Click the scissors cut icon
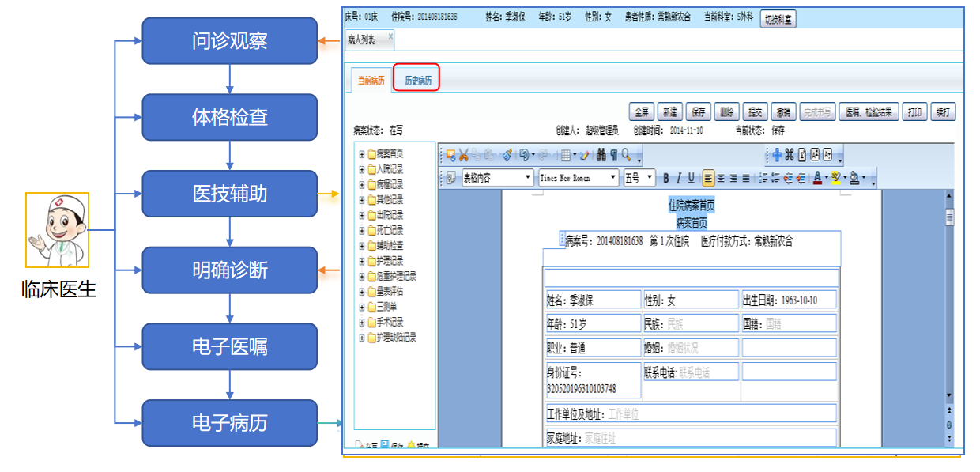Screen dimensions: 980x472 coord(464,155)
